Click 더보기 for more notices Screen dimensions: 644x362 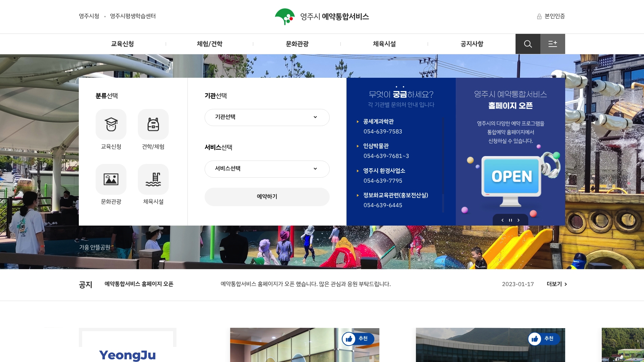(x=557, y=284)
